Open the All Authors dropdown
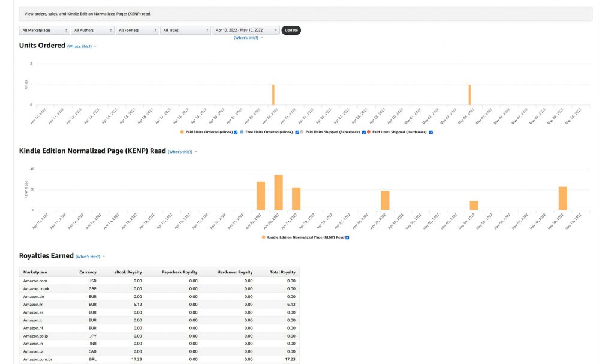This screenshot has height=364, width=614. tap(92, 30)
